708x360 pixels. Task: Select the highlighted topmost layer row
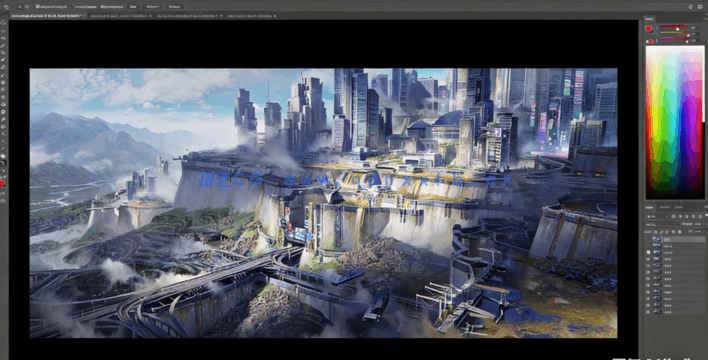(x=675, y=239)
